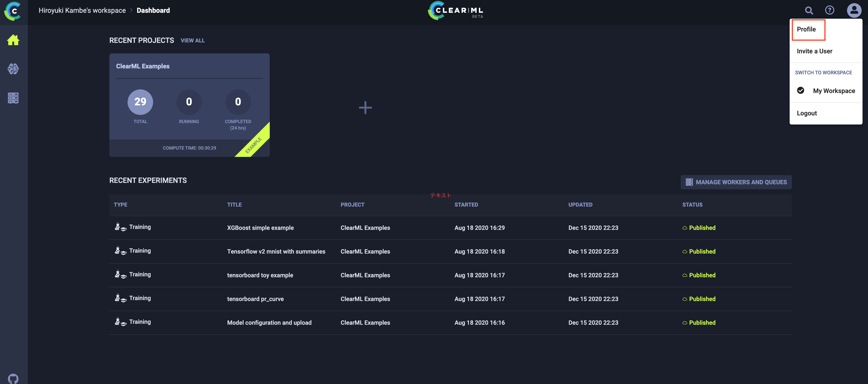Click training icon for tensorboard pr_curve row

(x=120, y=298)
